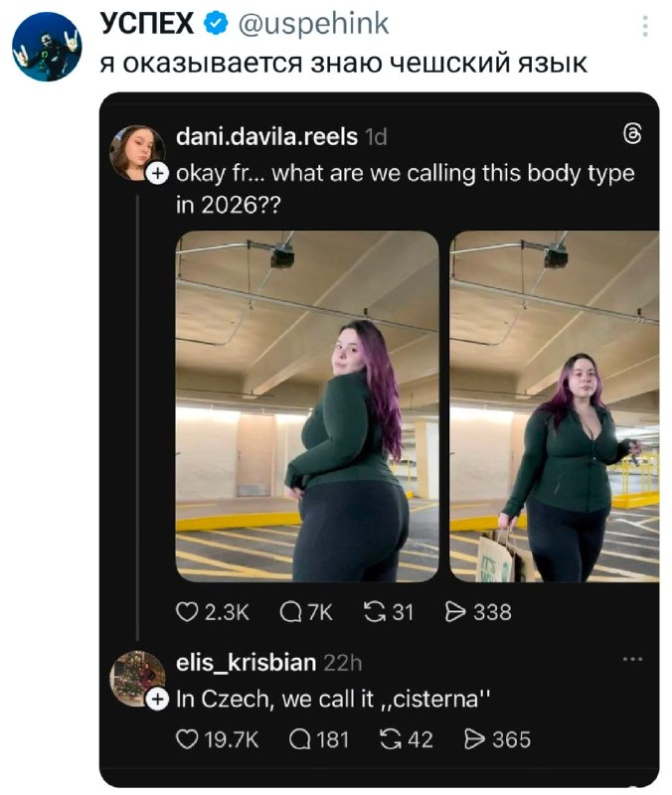This screenshot has width=672, height=795.
Task: Open elis_krisbian profile picture
Action: coord(138,678)
